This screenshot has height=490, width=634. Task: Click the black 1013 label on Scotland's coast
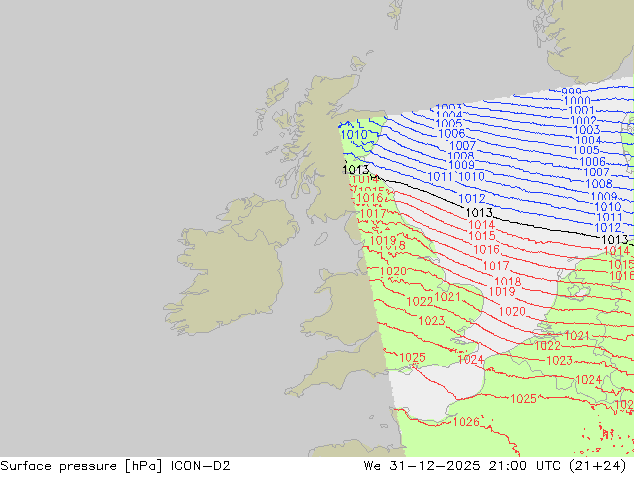coord(356,169)
